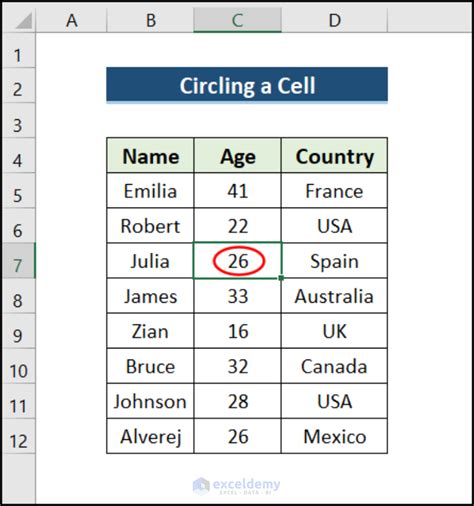This screenshot has width=474, height=506.
Task: Select the cell containing James
Action: coord(150,296)
